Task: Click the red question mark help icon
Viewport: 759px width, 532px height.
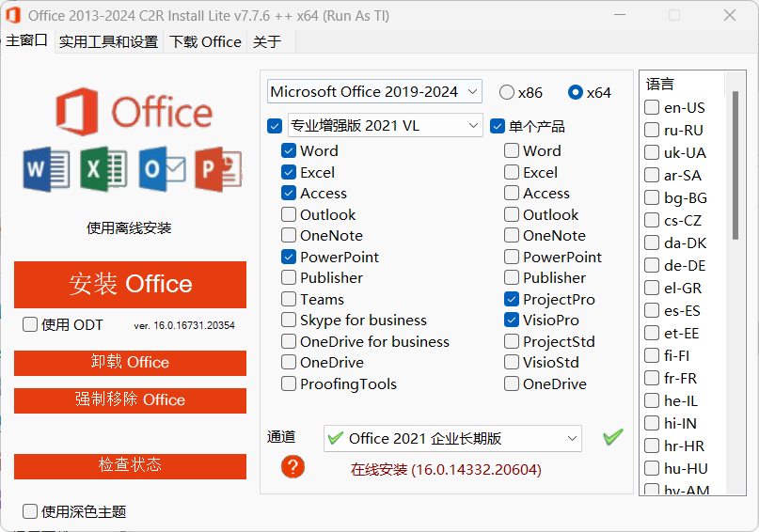Action: point(293,467)
